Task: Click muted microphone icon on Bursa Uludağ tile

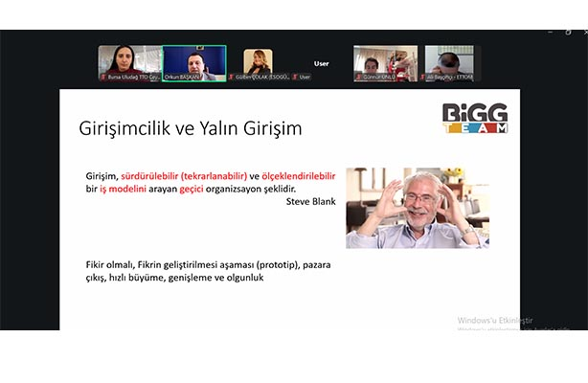Action: [x=103, y=77]
